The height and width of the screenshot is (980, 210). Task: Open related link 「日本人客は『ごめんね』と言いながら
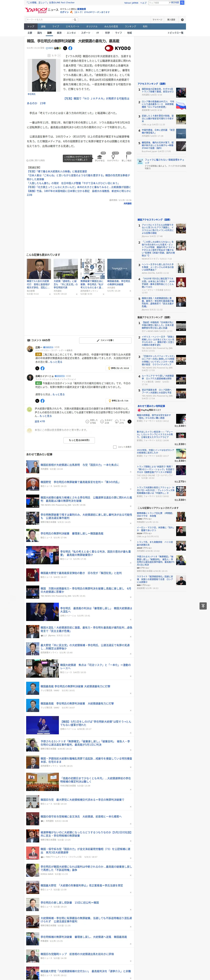(78, 177)
